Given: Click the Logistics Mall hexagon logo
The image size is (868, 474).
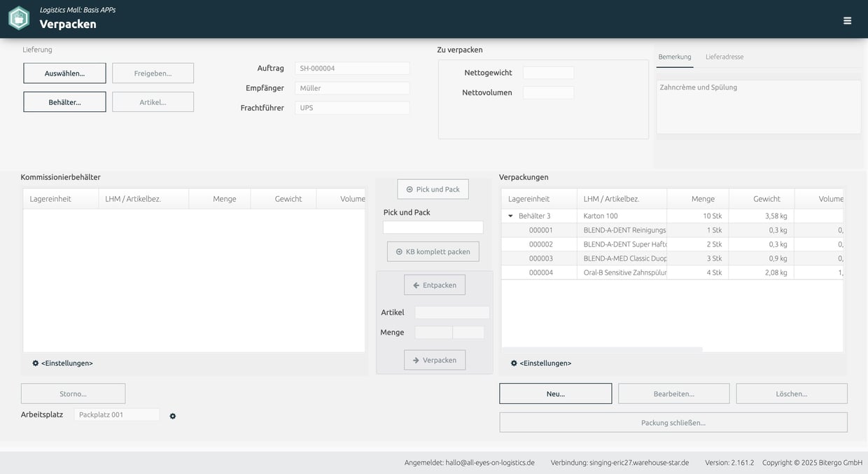Looking at the screenshot, I should tap(19, 18).
